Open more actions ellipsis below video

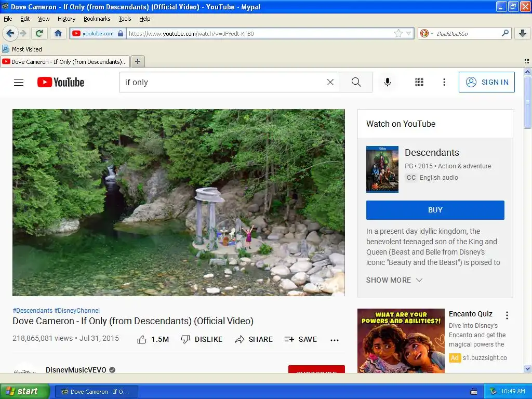(335, 340)
